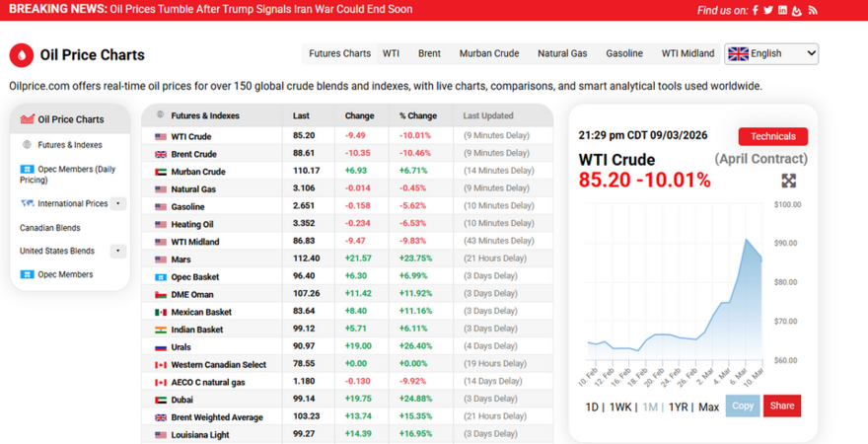Select the Natural Gas tab
Viewport: 868px width, 444px height.
coord(561,53)
